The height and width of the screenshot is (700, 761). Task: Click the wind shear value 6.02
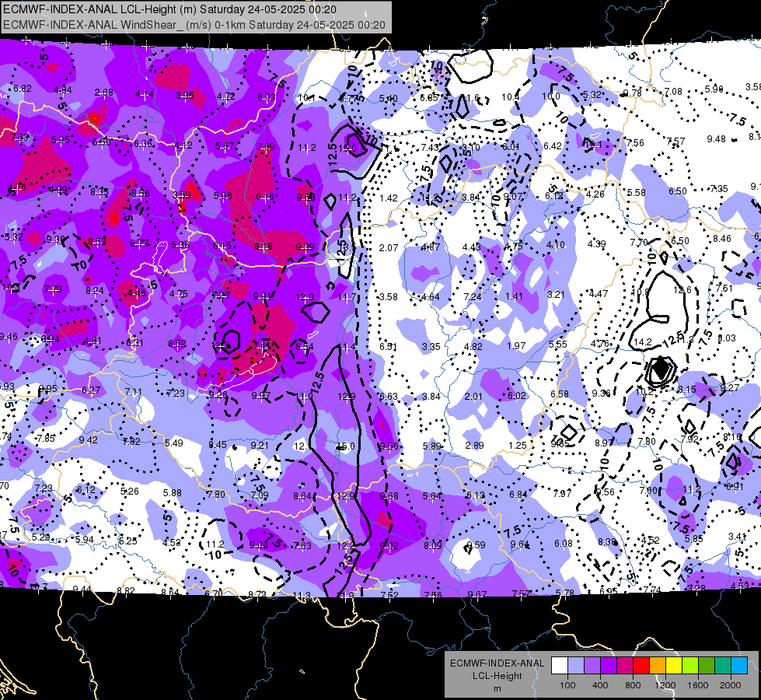(x=516, y=396)
